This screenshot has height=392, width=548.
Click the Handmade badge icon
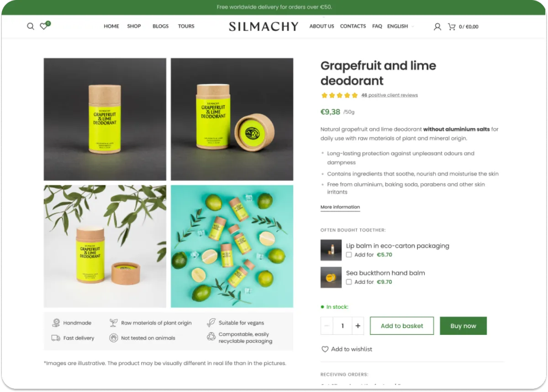56,323
